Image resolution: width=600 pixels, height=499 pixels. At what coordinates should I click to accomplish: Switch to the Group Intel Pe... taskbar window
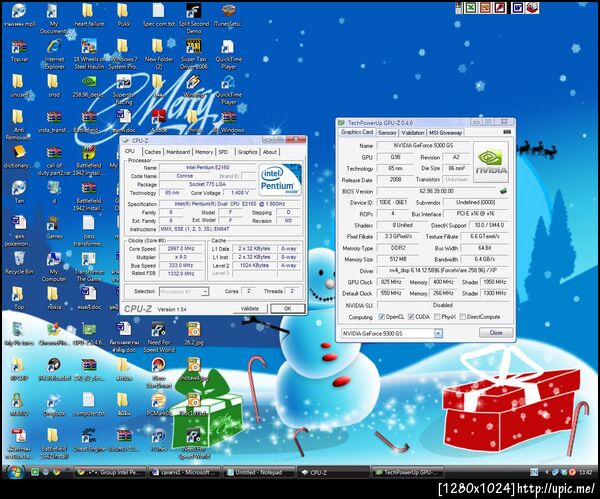point(110,473)
